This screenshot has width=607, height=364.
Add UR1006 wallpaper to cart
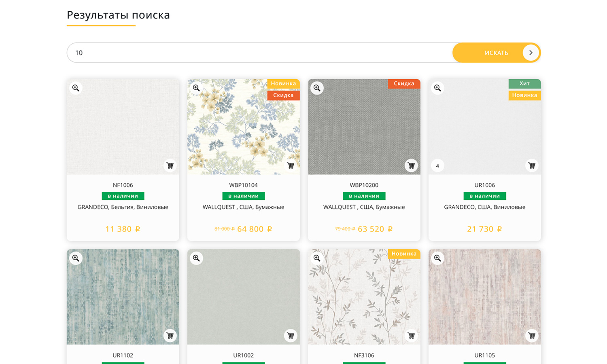pos(532,165)
